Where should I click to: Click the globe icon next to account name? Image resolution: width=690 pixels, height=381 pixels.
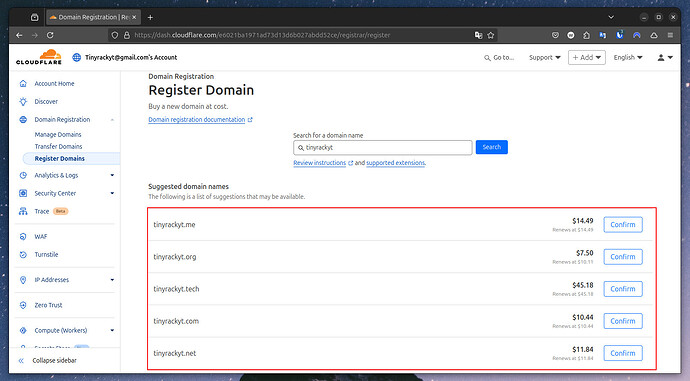pos(77,57)
